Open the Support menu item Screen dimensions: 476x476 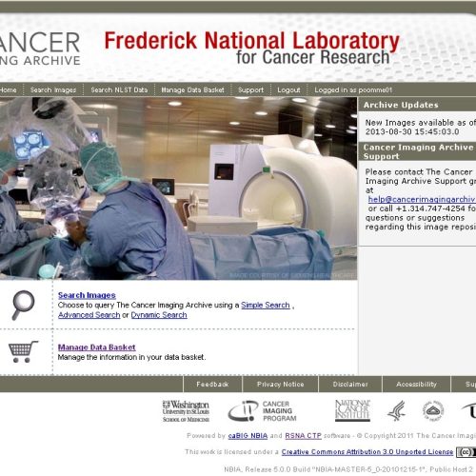click(x=250, y=90)
